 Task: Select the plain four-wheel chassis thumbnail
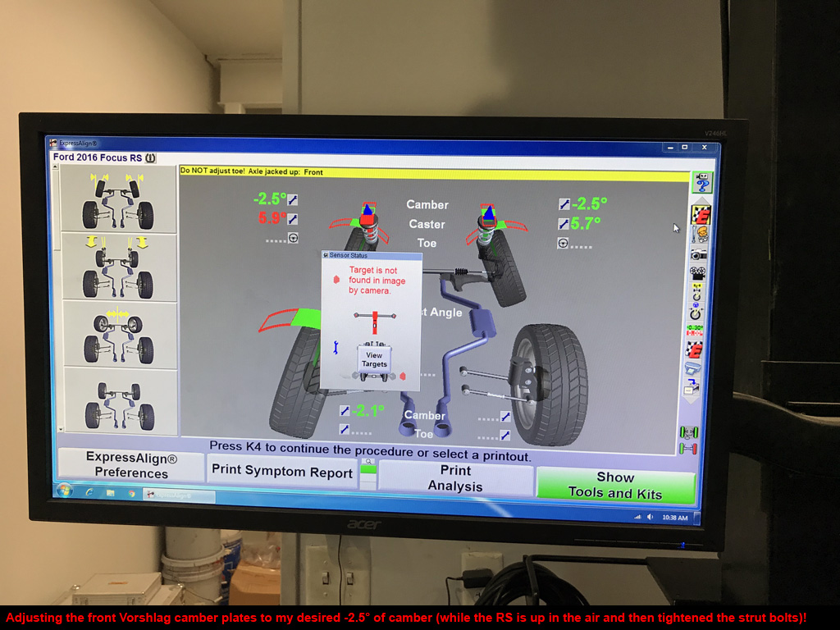pos(121,403)
